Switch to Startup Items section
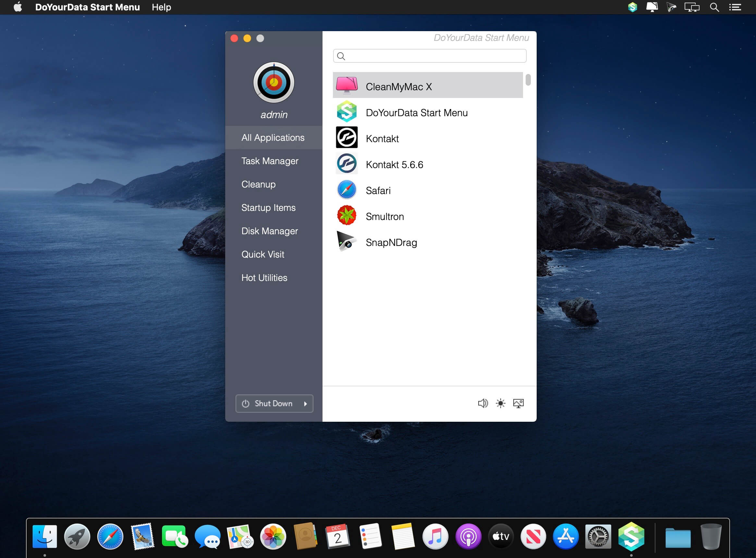Screen dimensions: 756x558 click(268, 208)
